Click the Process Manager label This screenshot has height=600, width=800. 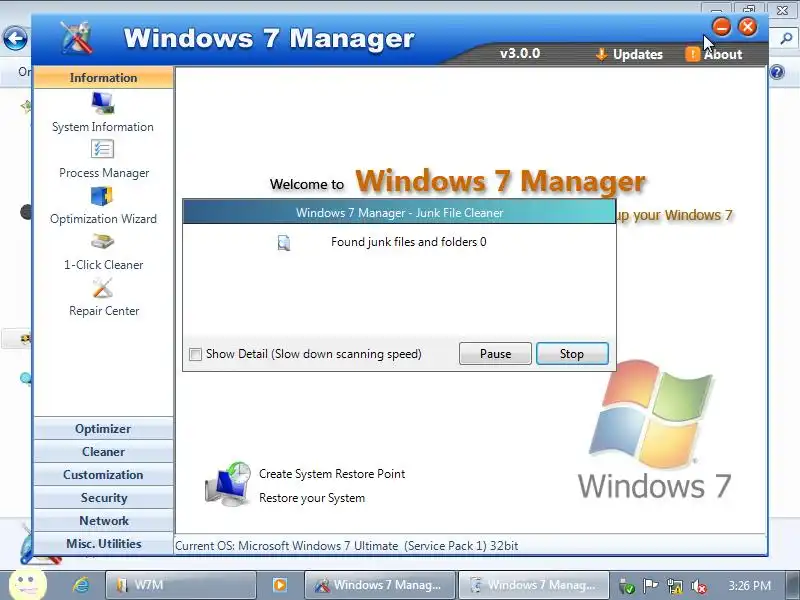104,173
